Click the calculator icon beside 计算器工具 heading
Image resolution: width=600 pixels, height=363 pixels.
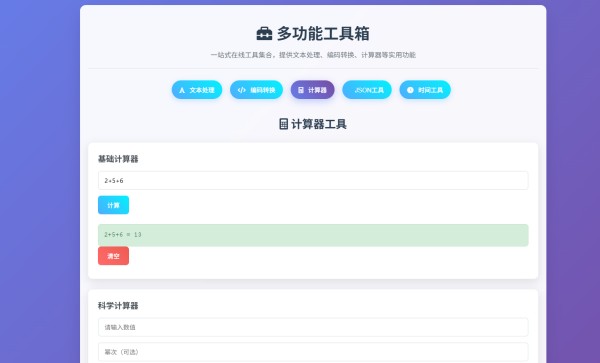click(284, 124)
